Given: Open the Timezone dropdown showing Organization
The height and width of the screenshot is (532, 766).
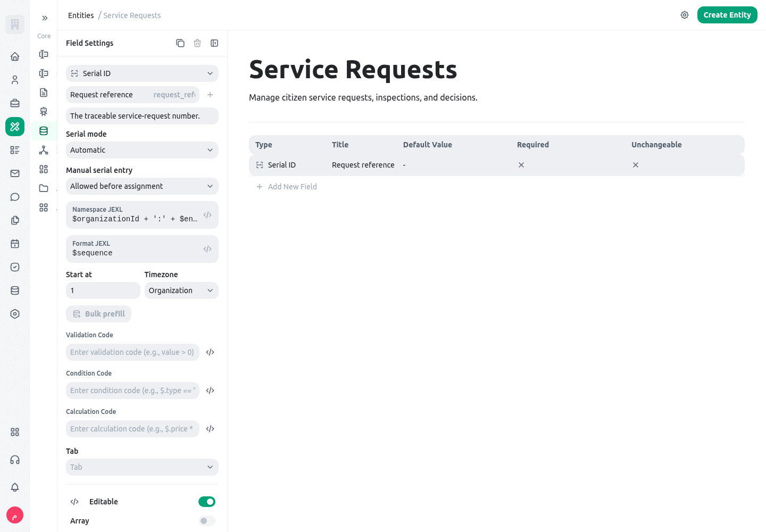Looking at the screenshot, I should tap(181, 290).
